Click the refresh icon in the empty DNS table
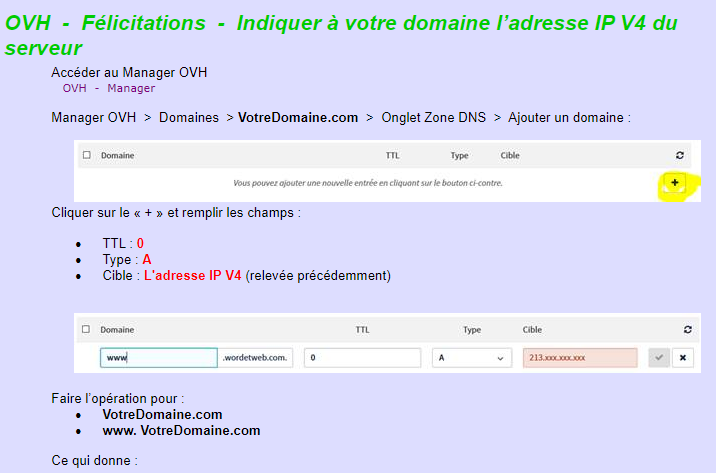Viewport: 716px width, 473px height. point(680,156)
